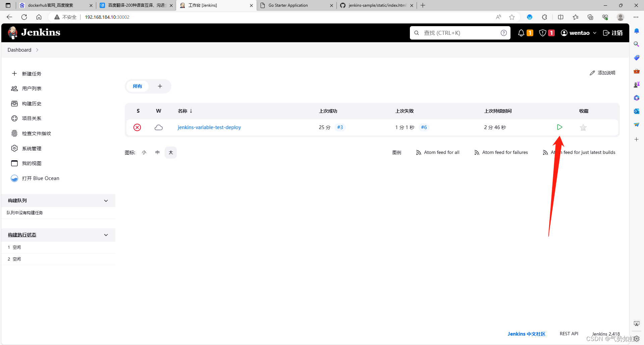644x345 pixels.
Task: Click the browser refresh icon
Action: coord(24,17)
